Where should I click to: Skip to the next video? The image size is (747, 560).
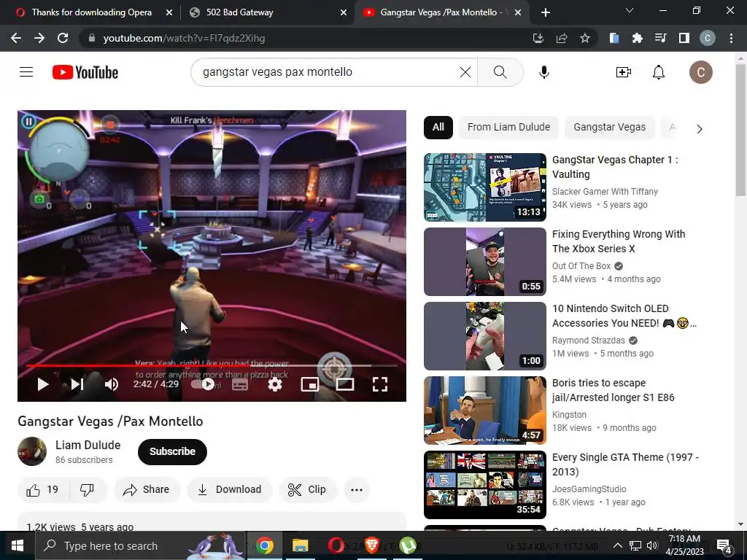point(77,384)
